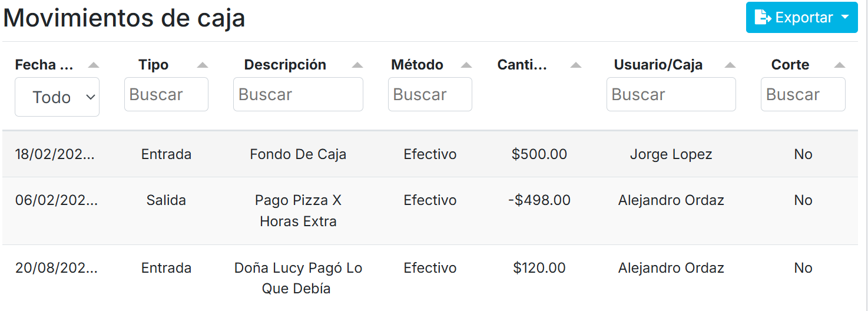Image resolution: width=868 pixels, height=311 pixels.
Task: Click the Corte search input
Action: coord(803,94)
